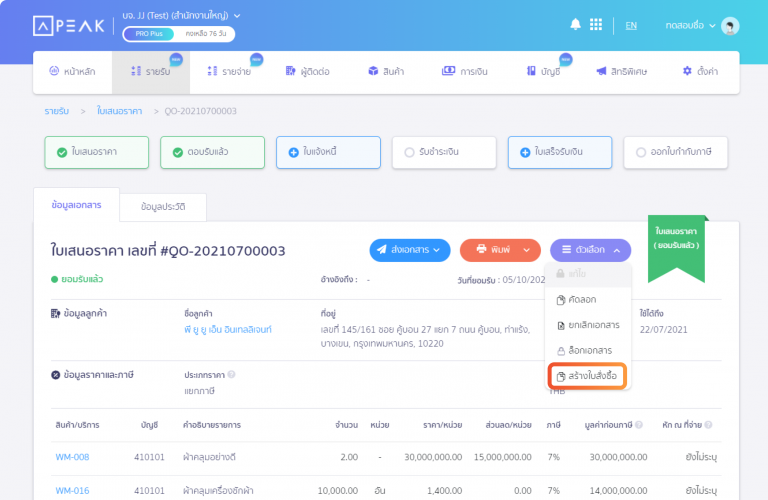
Task: Click the user avatar icon
Action: [730, 26]
